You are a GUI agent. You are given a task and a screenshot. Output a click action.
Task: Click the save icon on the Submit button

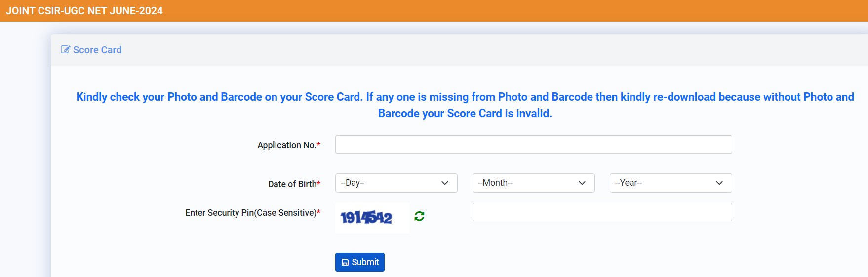[x=345, y=262]
